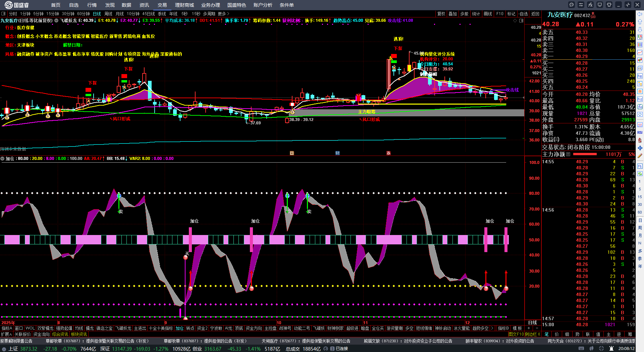This screenshot has width=644, height=352.
Task: Click the screen display icon in title bar
Action: pyautogui.click(x=600, y=5)
